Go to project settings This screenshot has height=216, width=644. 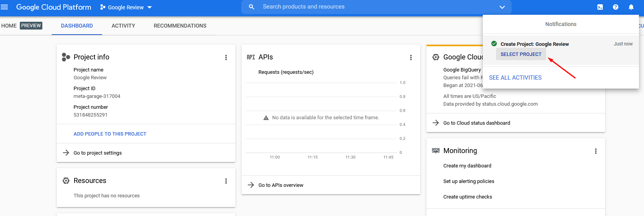pyautogui.click(x=98, y=153)
